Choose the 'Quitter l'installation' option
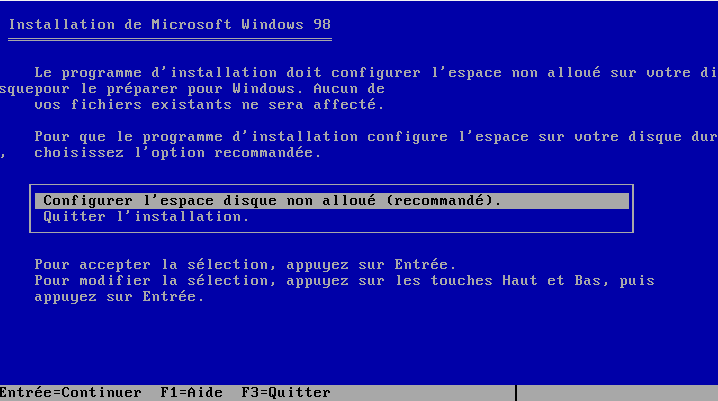The width and height of the screenshot is (718, 401). 146,216
